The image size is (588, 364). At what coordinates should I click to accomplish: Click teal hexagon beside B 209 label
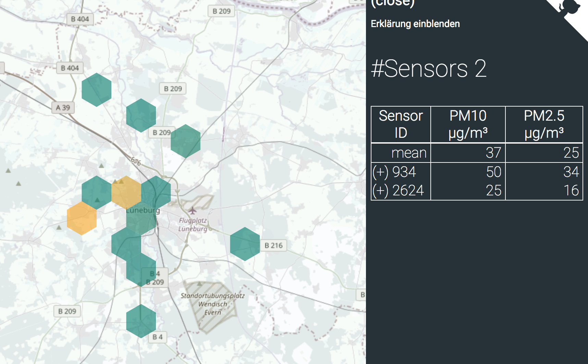click(x=186, y=141)
